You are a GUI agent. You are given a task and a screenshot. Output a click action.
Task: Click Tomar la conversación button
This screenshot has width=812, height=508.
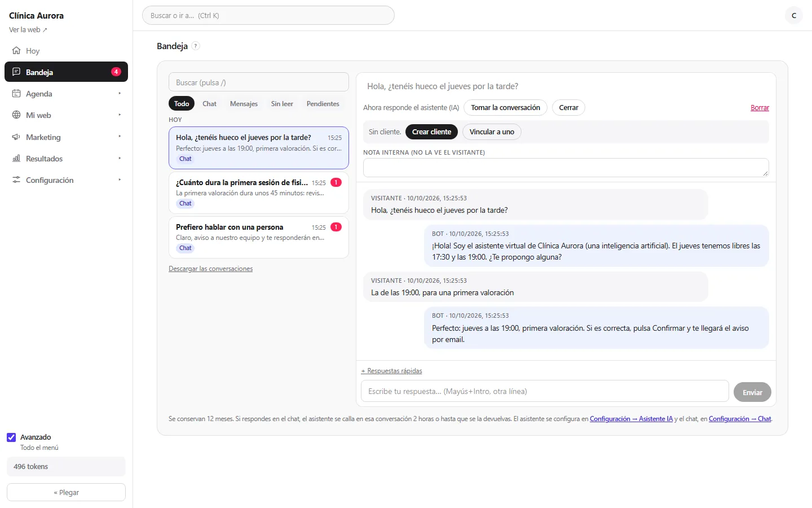pyautogui.click(x=505, y=108)
